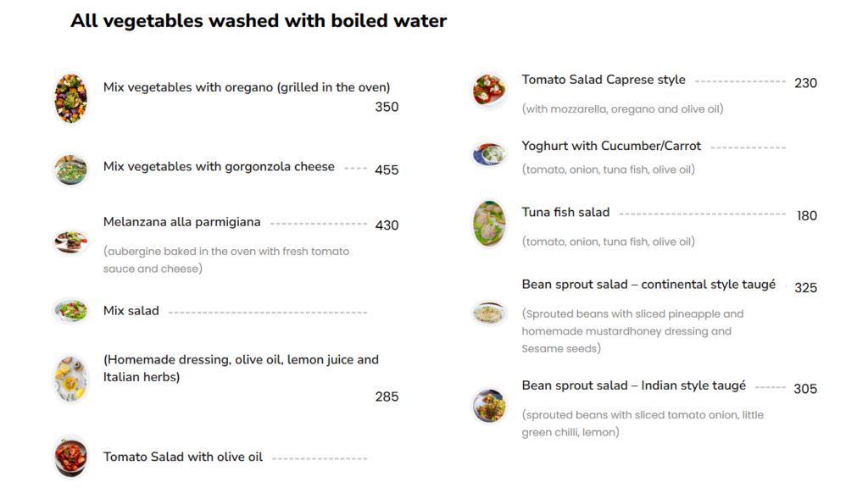Select the Melanzana alla parmigiana image
The height and width of the screenshot is (499, 868).
70,242
